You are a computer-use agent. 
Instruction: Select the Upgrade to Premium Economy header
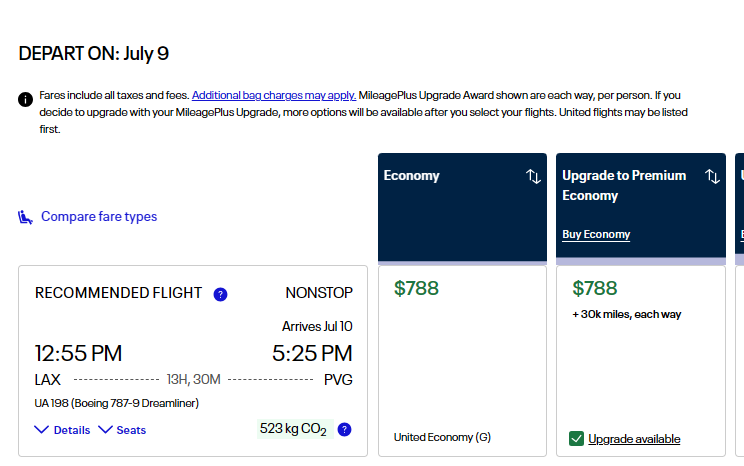click(x=624, y=185)
